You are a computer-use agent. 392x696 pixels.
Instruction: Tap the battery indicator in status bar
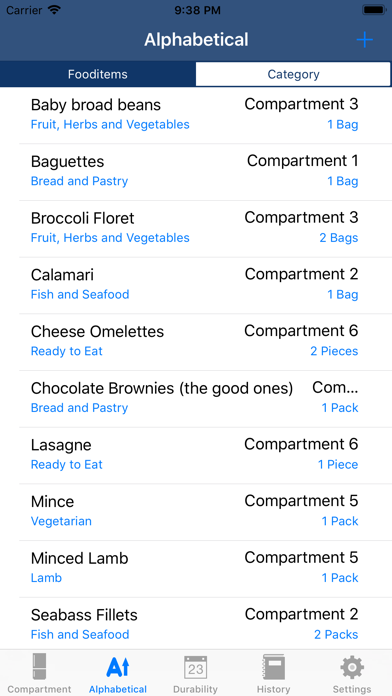374,10
